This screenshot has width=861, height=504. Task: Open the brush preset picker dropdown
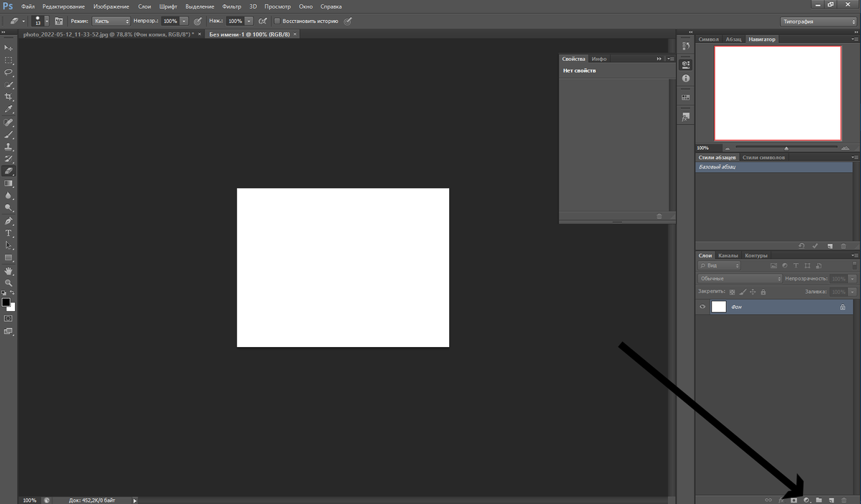coord(47,22)
